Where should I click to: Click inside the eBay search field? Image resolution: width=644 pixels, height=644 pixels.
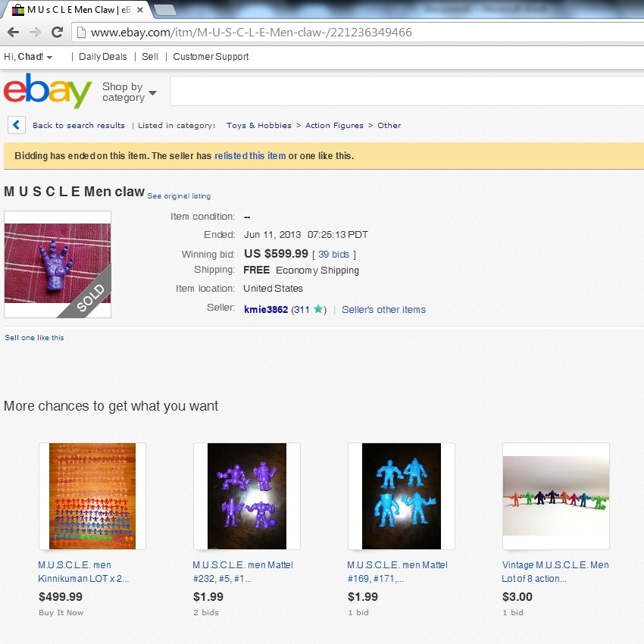407,91
